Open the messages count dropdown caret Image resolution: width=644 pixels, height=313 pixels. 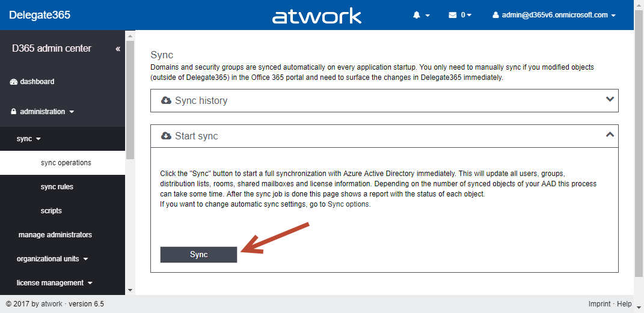point(469,15)
